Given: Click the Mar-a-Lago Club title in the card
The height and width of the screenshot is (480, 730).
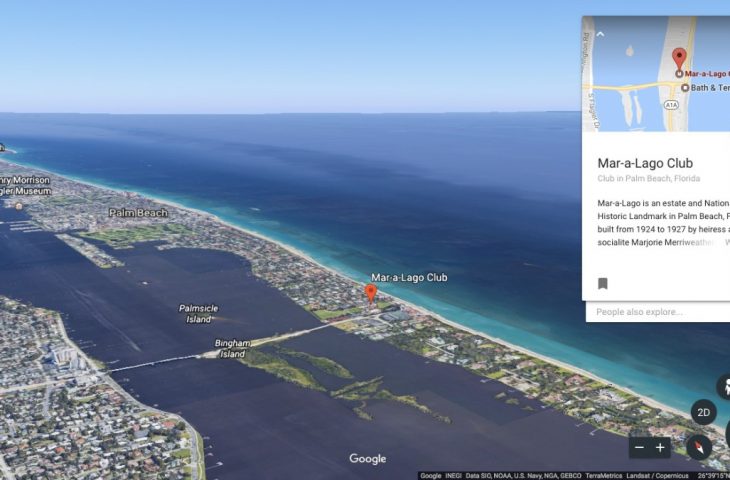Looking at the screenshot, I should click(645, 163).
